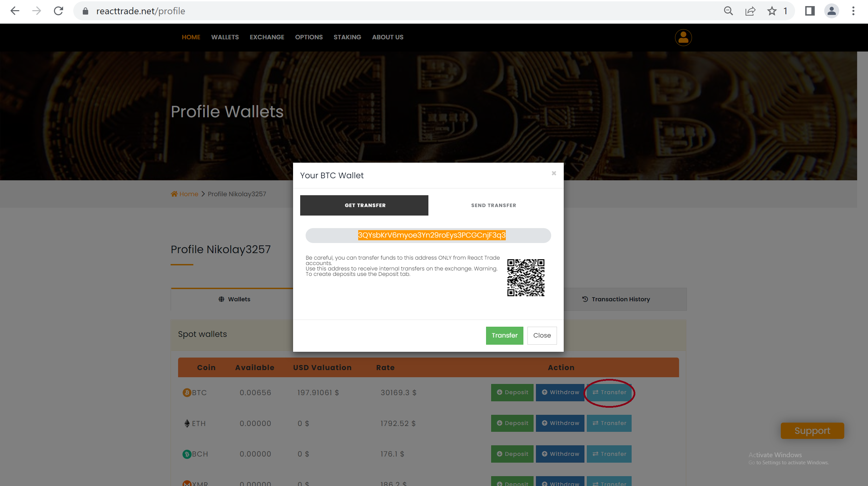Open the Chrome profile avatar
This screenshot has height=486, width=868.
[831, 11]
